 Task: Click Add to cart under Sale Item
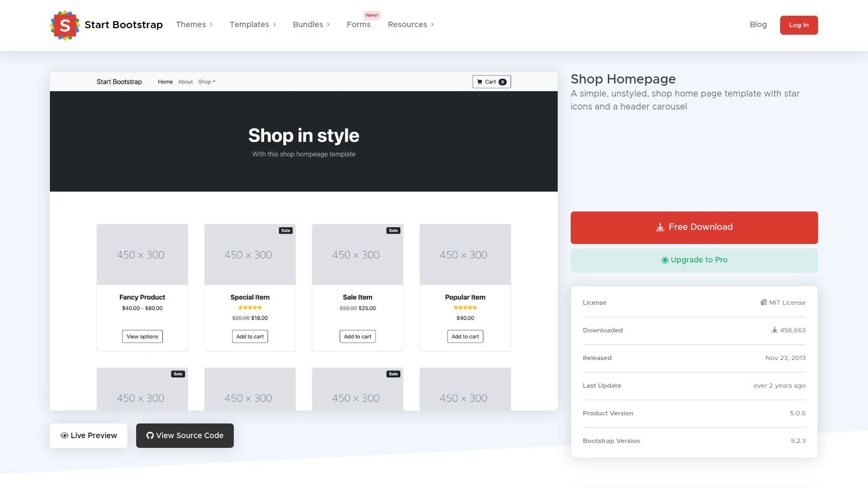358,336
